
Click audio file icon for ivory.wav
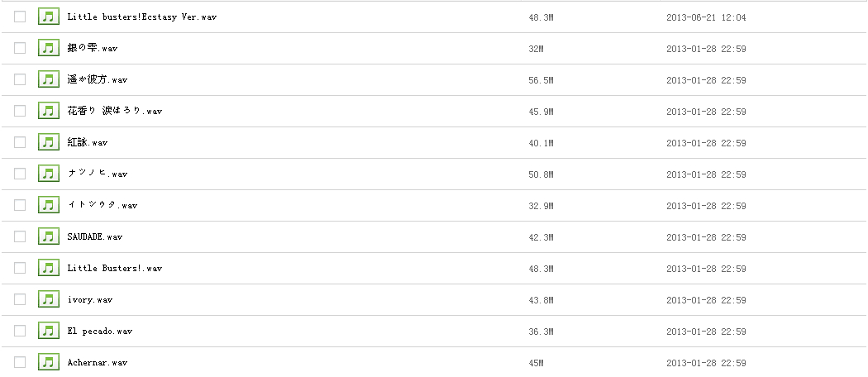[50, 299]
